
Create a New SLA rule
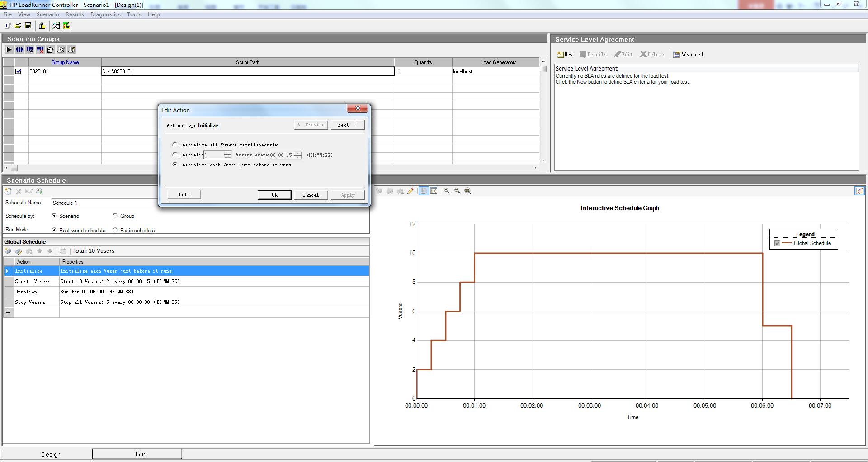565,54
